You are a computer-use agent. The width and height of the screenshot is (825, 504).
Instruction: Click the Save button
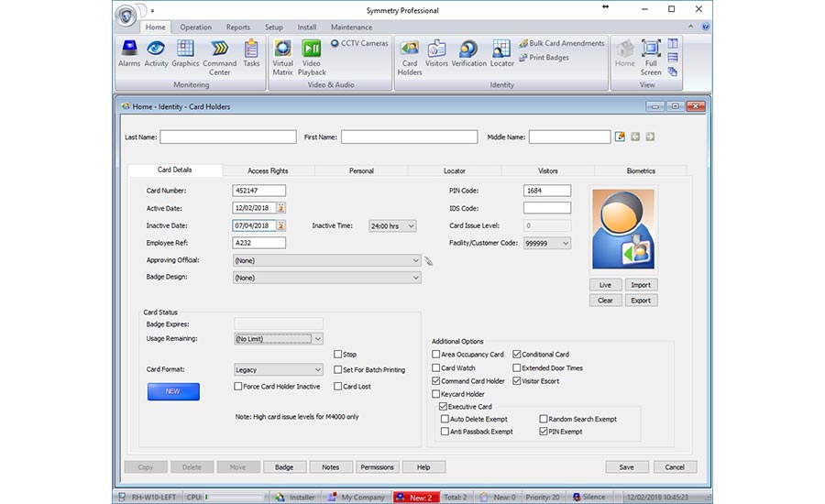626,467
